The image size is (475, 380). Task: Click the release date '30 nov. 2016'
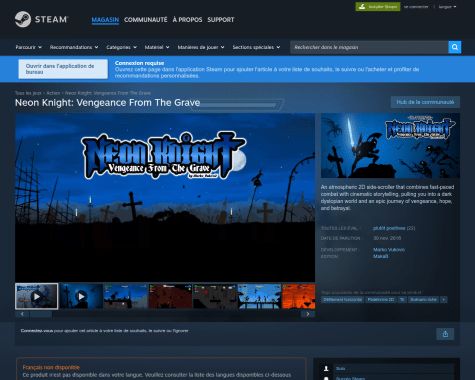[x=387, y=238]
